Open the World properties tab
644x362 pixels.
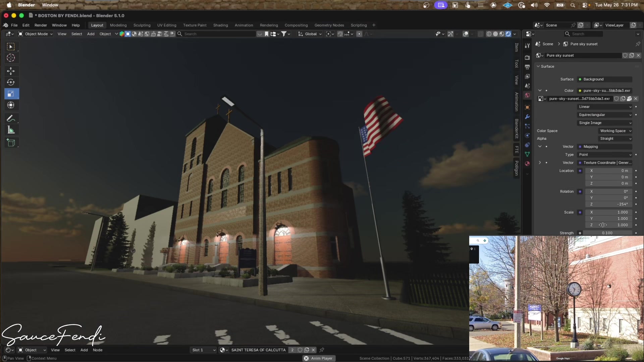coord(527,95)
